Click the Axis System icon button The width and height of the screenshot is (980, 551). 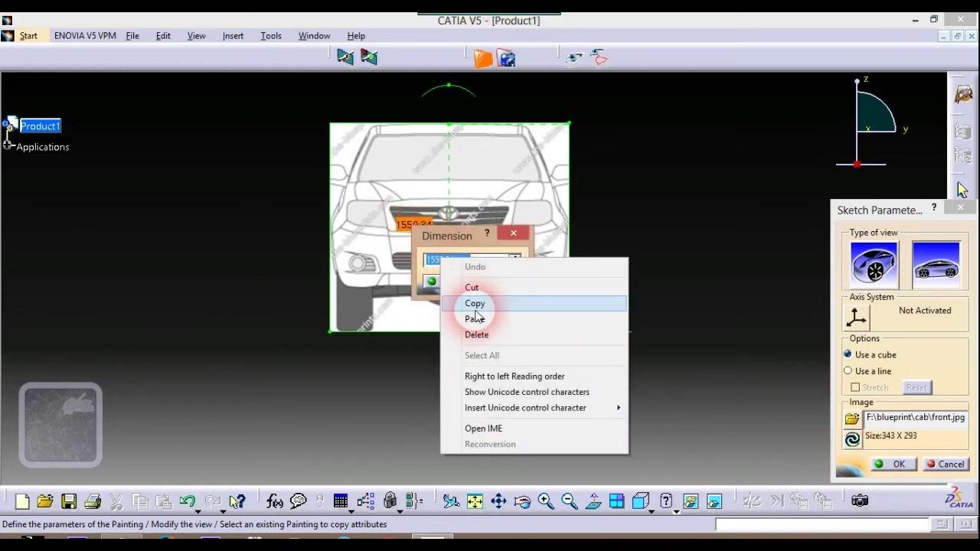click(857, 317)
